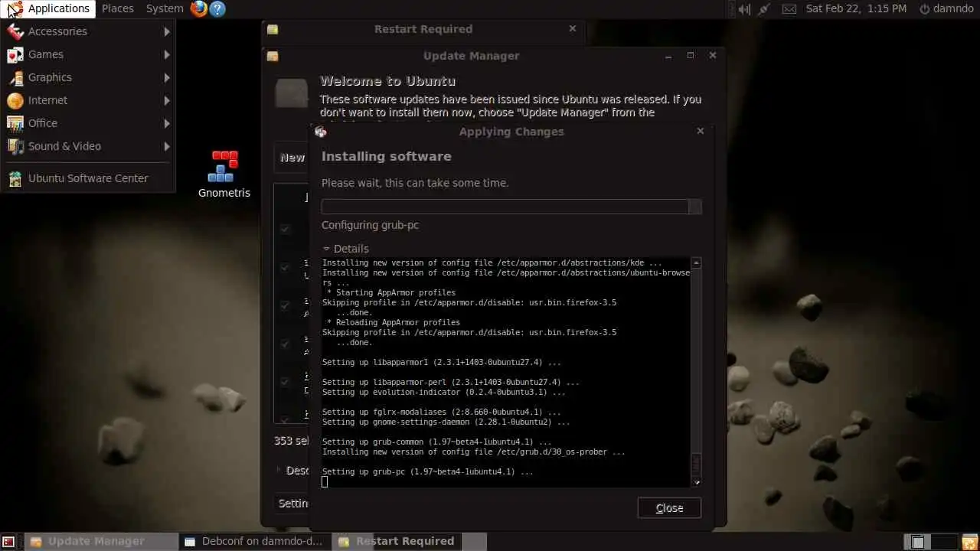Open the Places menu

[118, 8]
